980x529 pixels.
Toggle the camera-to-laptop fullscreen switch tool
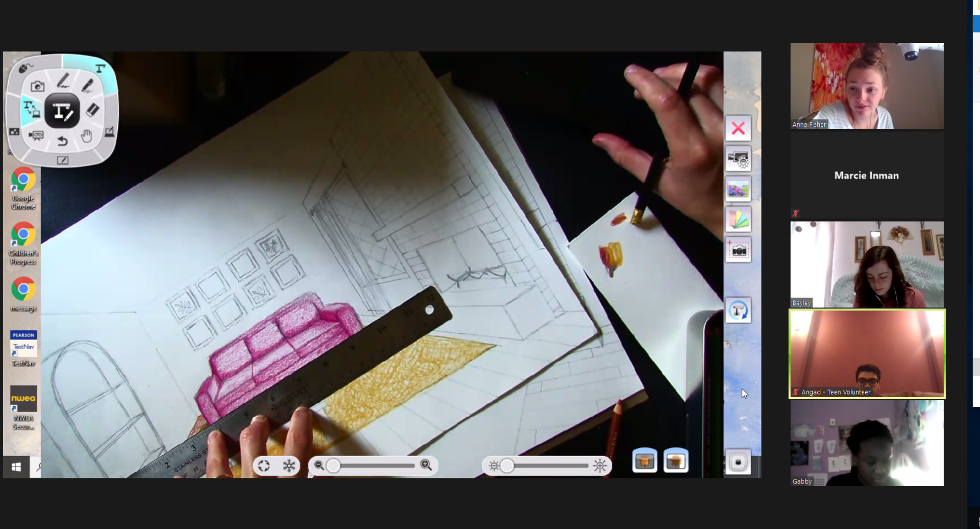pos(32,109)
